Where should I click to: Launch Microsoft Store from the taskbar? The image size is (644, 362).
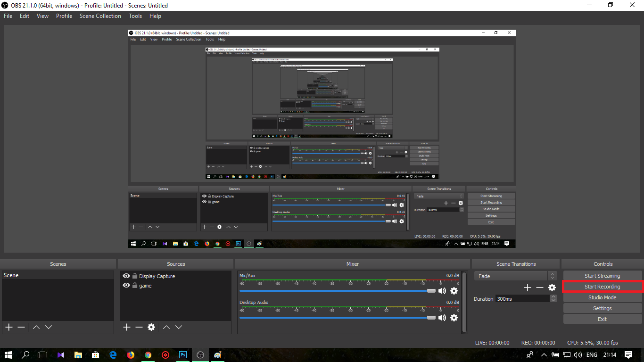pyautogui.click(x=96, y=355)
